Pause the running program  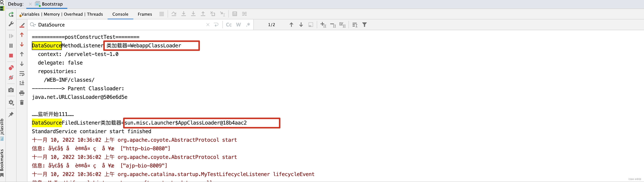11,46
